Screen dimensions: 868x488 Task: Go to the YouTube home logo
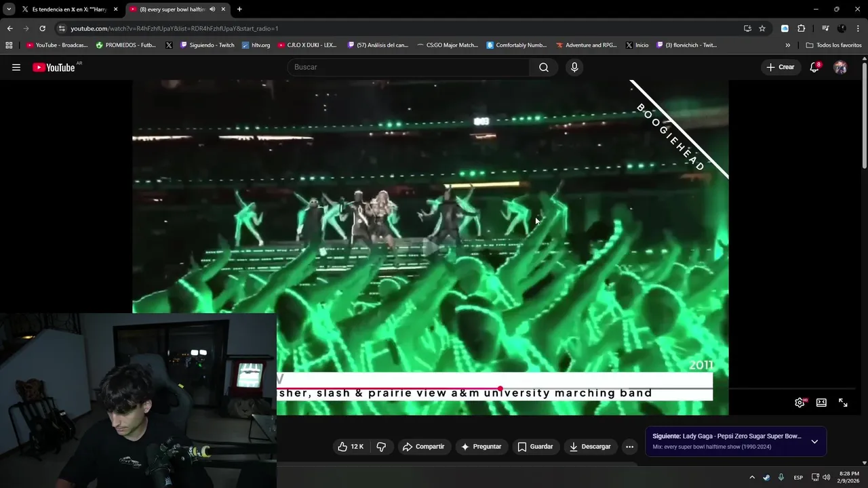(x=54, y=67)
